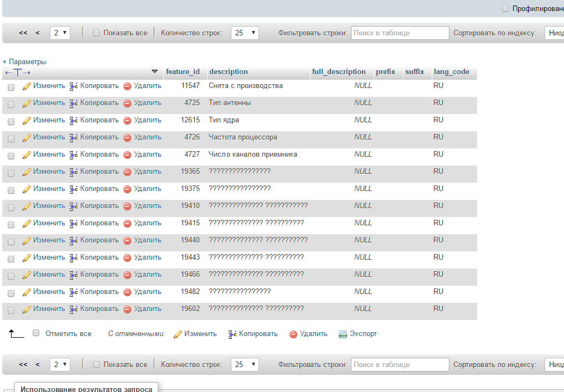Check the box for row 19602
Image resolution: width=564 pixels, height=392 pixels.
[11, 310]
